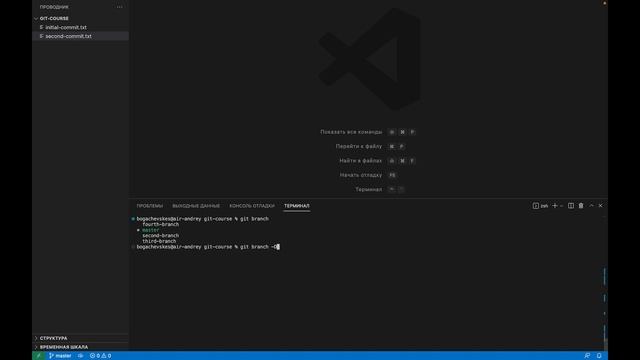Click the third-branch text in terminal output

159,241
